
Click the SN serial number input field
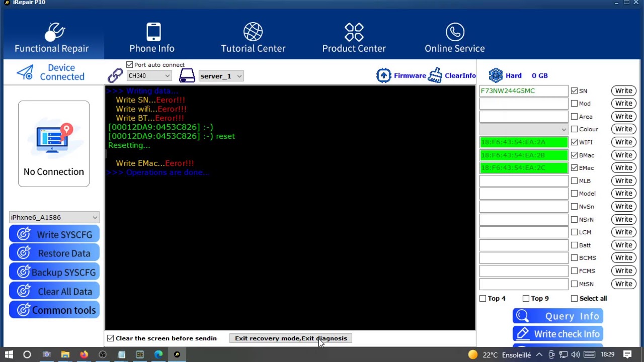tap(524, 91)
